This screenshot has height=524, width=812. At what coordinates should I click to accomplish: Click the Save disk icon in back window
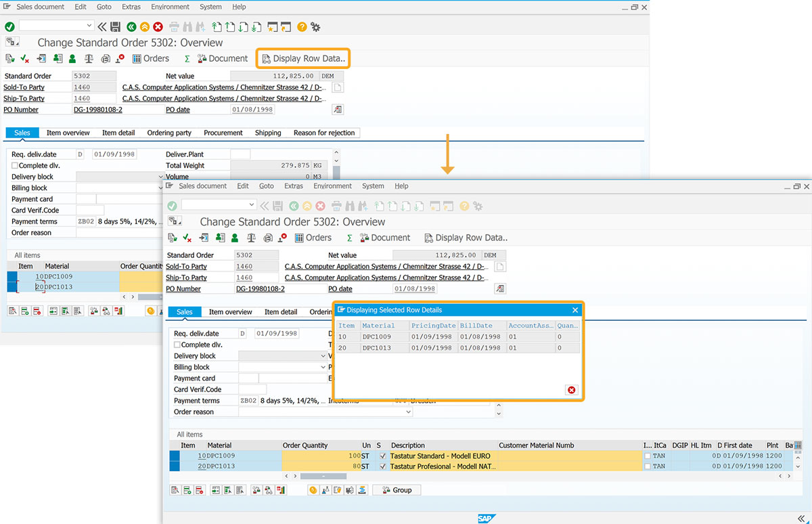(x=115, y=26)
